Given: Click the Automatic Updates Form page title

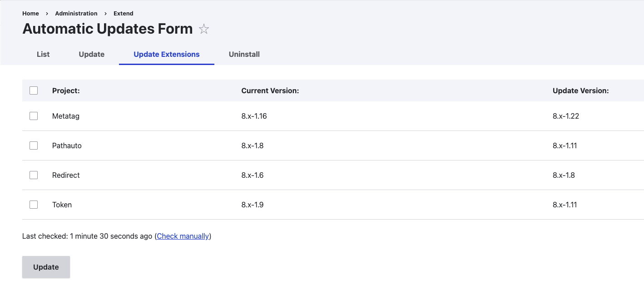Looking at the screenshot, I should point(107,29).
